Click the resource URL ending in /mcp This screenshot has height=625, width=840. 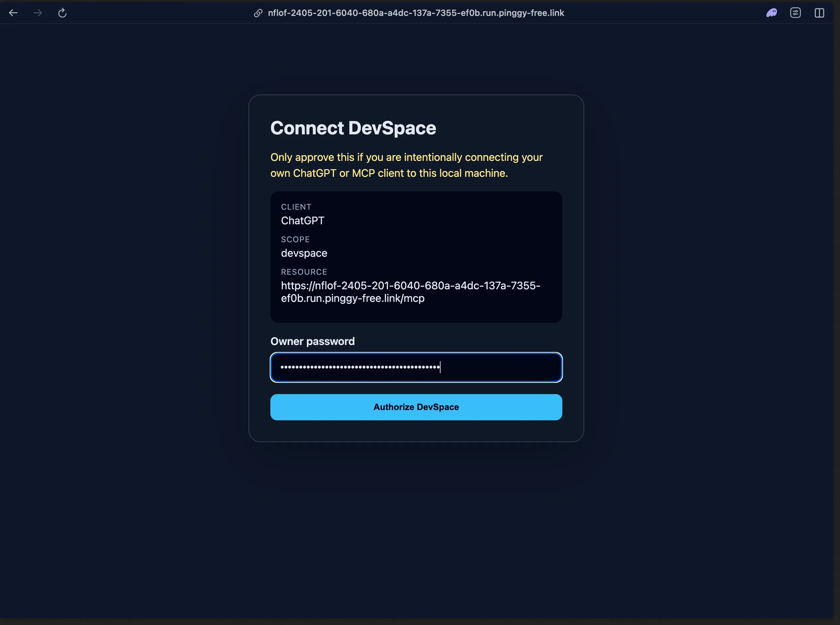[410, 292]
